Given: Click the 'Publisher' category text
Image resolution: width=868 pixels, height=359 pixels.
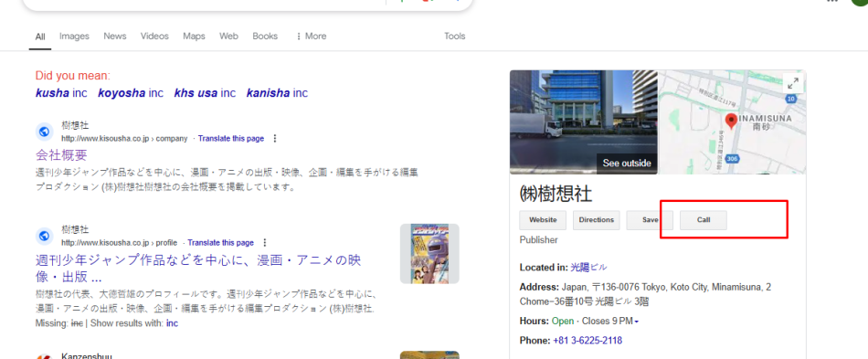Looking at the screenshot, I should coord(539,240).
